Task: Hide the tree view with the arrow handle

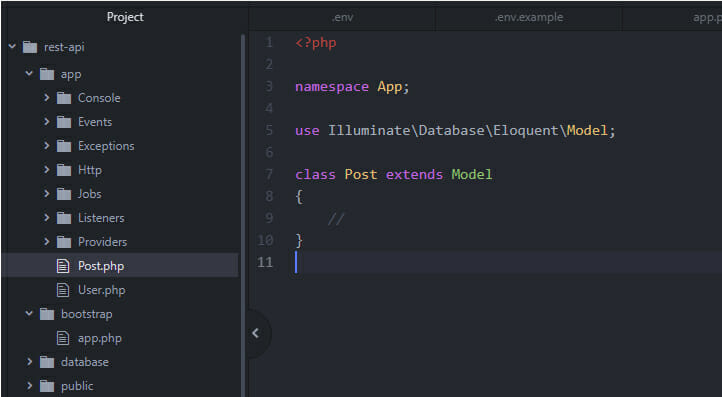Action: click(x=256, y=333)
